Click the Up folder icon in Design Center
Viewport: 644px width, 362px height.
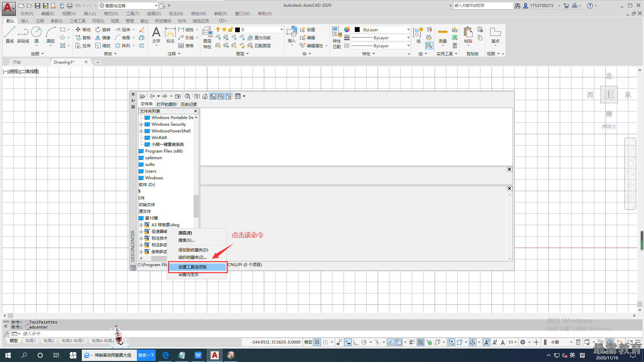tap(178, 96)
